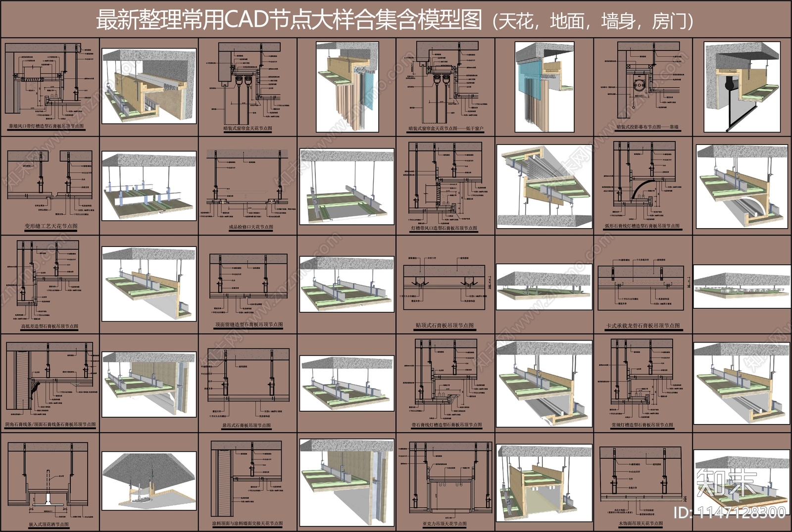Click the caption 贴顶式石膏板吊顶节点图
Viewport: 792px width, 532px height.
pos(445,326)
